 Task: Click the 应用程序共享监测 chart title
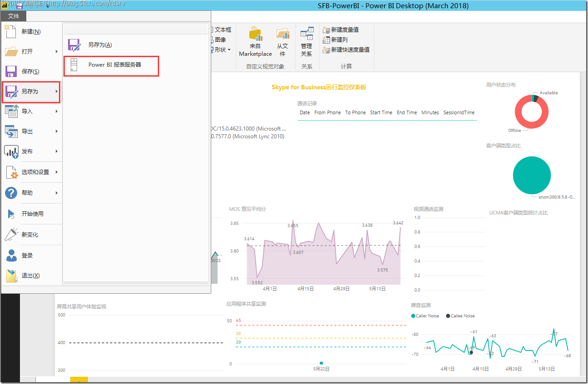(246, 304)
